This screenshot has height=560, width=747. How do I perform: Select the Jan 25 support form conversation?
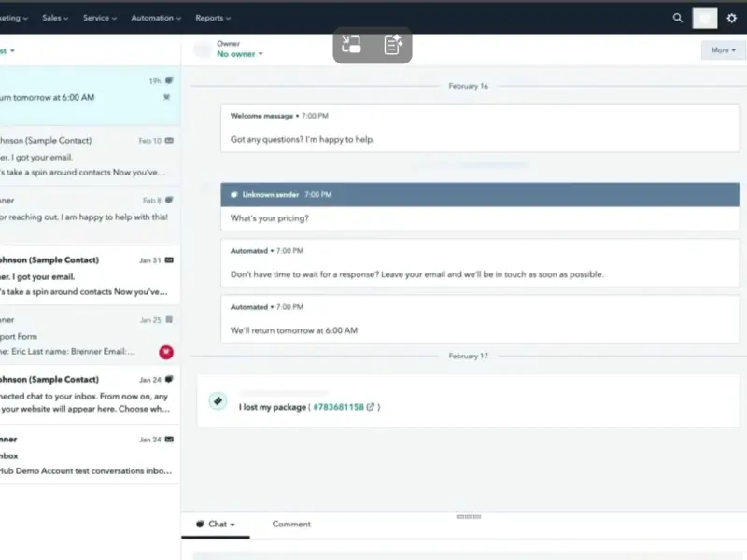89,336
